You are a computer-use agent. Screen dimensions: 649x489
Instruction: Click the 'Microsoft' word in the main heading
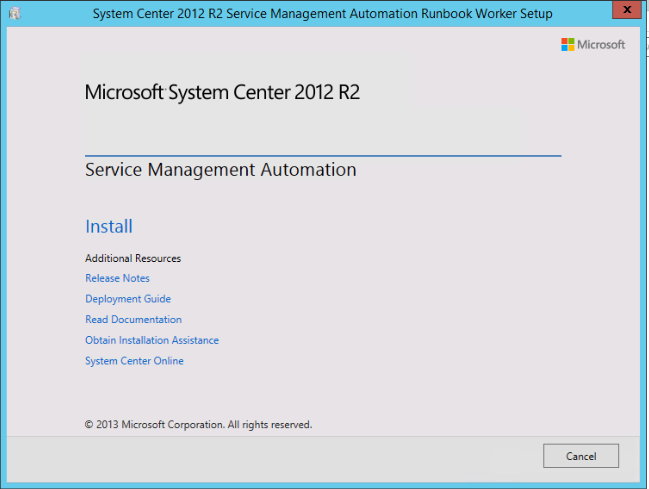coord(124,94)
